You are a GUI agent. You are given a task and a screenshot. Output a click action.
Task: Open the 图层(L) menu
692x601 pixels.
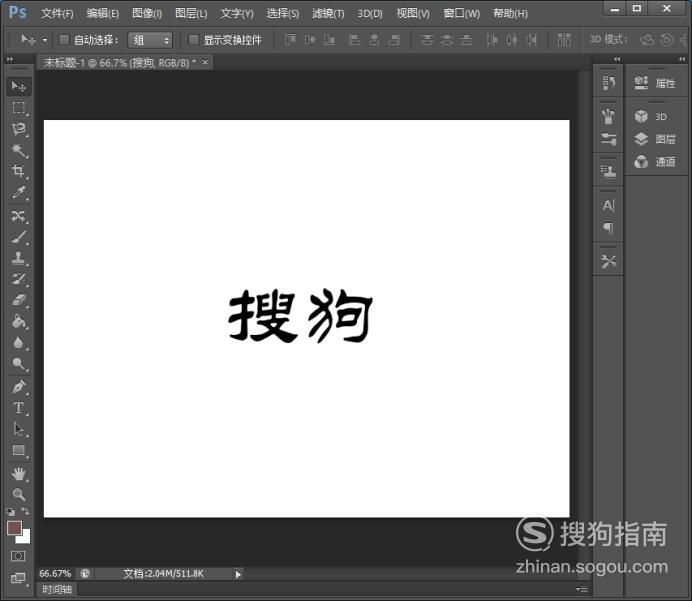pos(191,13)
